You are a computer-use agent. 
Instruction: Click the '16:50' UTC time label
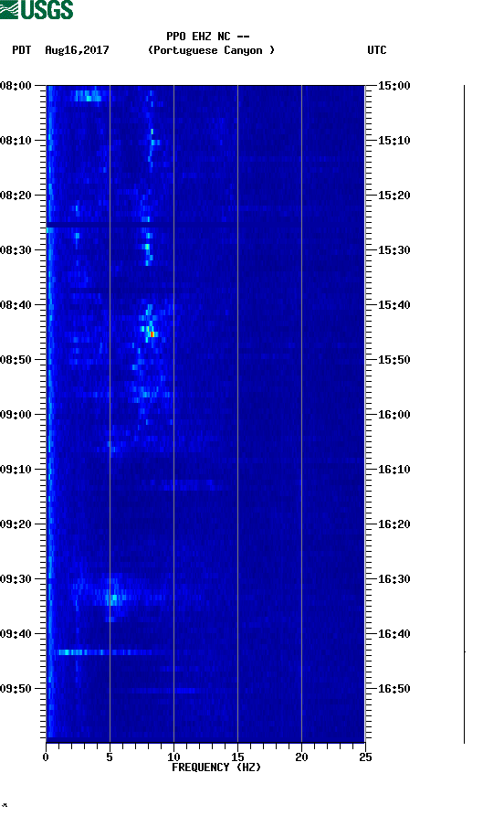394,689
